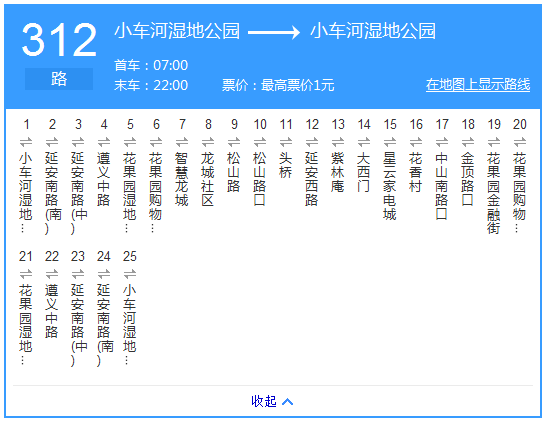Click transfer arrows icon under stop 25
This screenshot has height=422, width=545.
(130, 274)
